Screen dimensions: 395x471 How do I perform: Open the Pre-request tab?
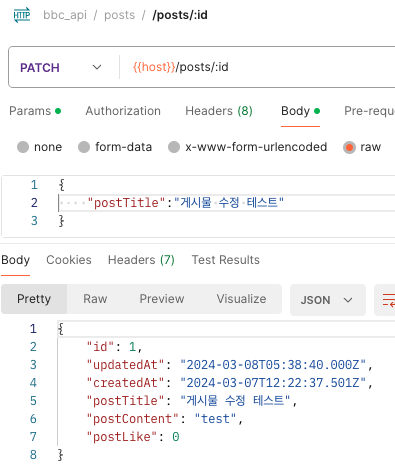coord(369,111)
